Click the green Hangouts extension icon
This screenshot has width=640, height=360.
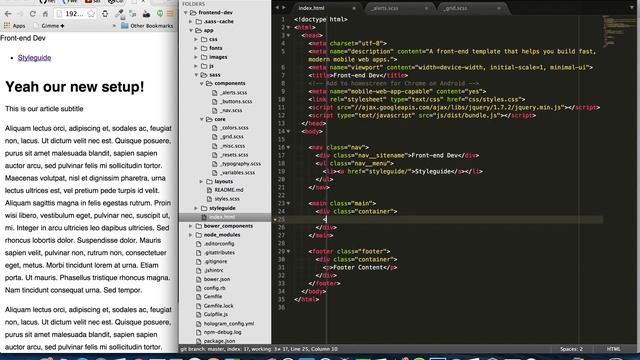(x=160, y=13)
